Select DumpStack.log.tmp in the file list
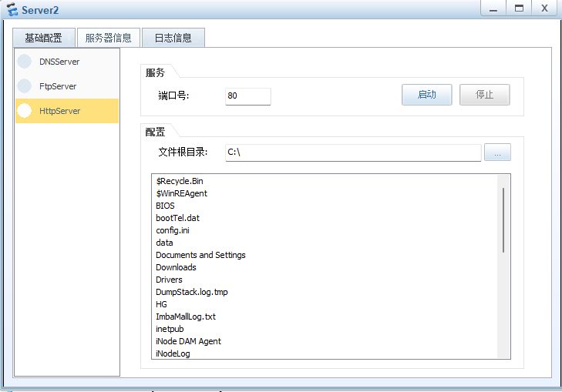Image resolution: width=562 pixels, height=392 pixels. [192, 292]
